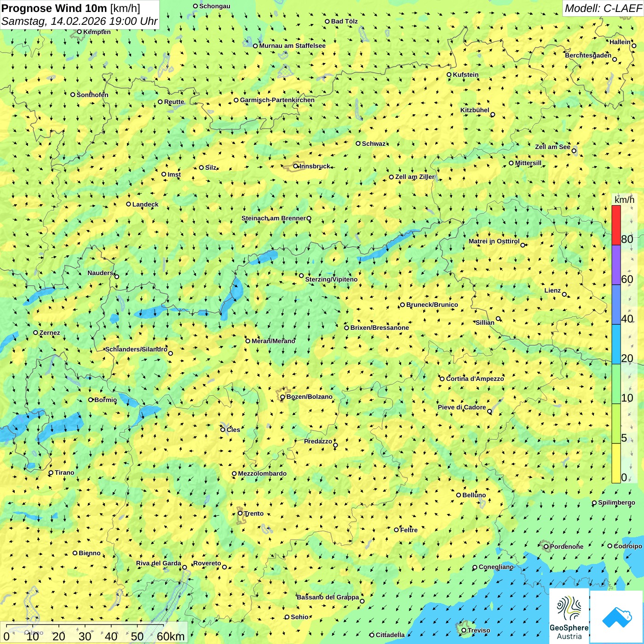644x644 pixels.
Task: Click the 'Modell: C-LAEF' label
Action: pos(603,8)
